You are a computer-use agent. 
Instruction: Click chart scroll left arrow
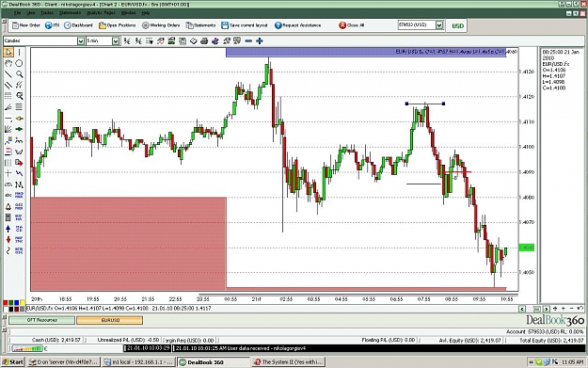pos(522,309)
